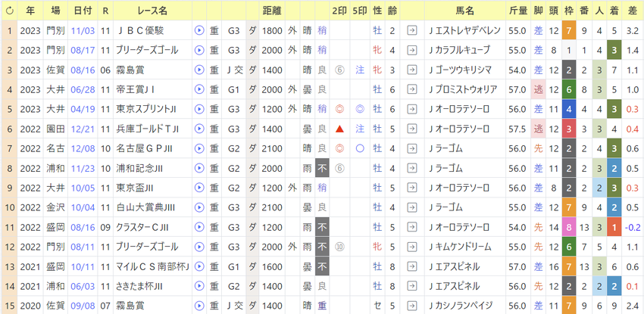Play video for 東京盃 race
This screenshot has width=644, height=314.
(199, 188)
